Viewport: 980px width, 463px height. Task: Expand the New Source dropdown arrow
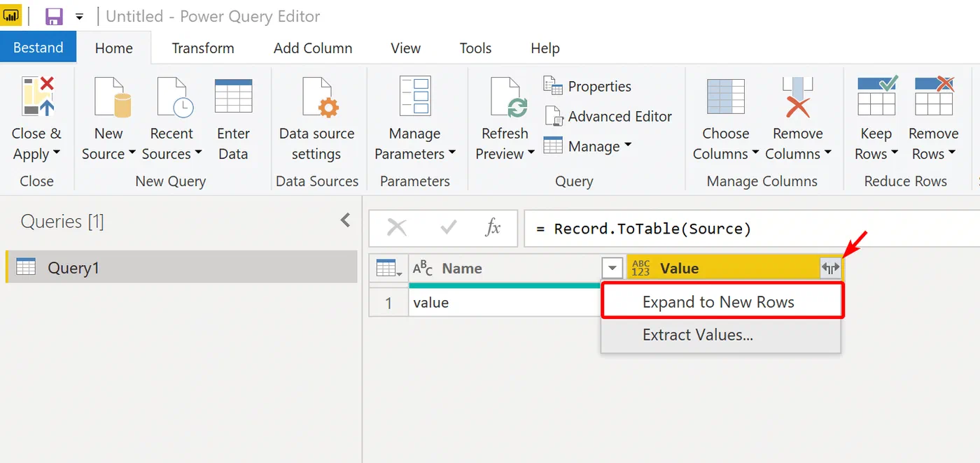point(132,154)
